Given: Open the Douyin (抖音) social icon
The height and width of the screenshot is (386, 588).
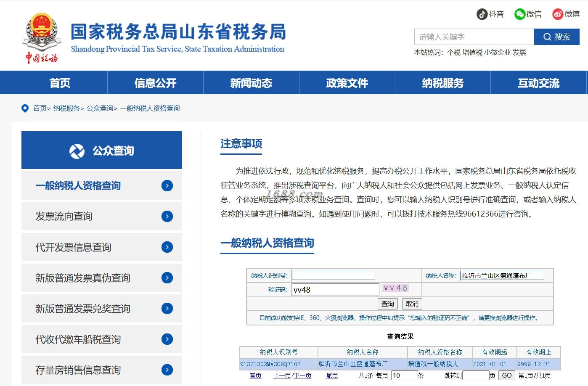Looking at the screenshot, I should [x=482, y=14].
